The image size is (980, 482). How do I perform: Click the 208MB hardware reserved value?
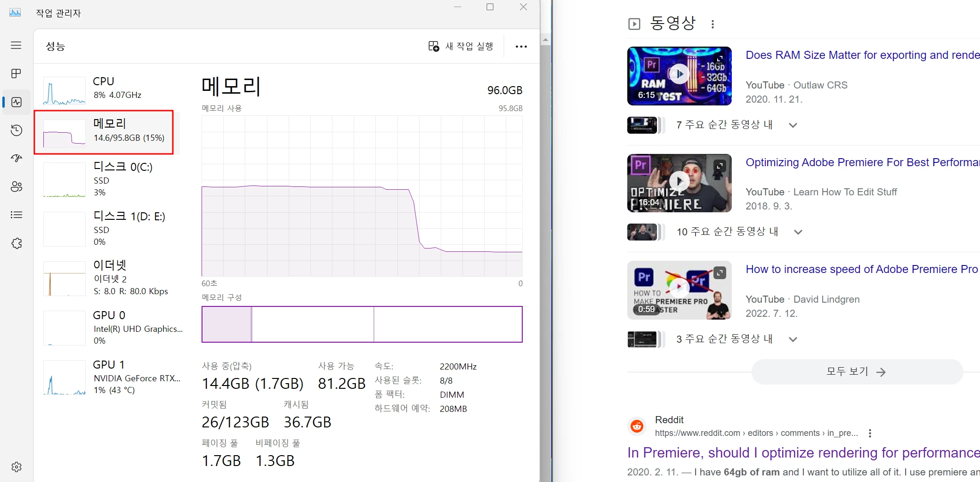pyautogui.click(x=454, y=409)
